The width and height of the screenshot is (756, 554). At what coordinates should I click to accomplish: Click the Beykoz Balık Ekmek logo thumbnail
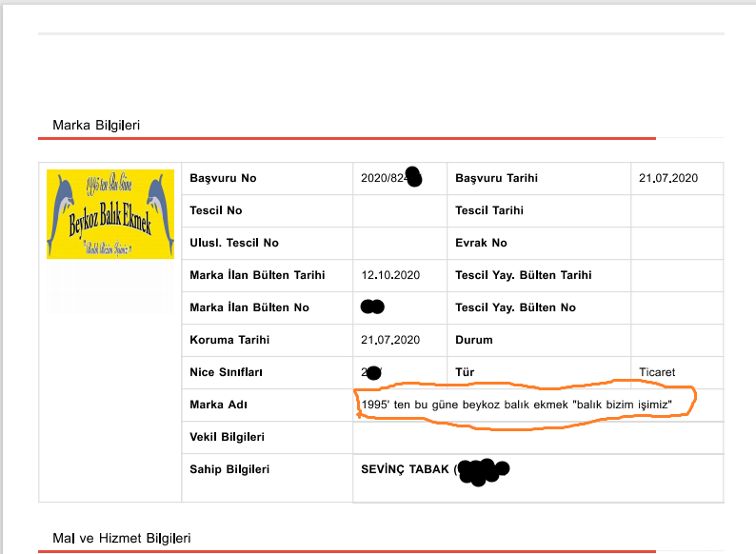(110, 214)
